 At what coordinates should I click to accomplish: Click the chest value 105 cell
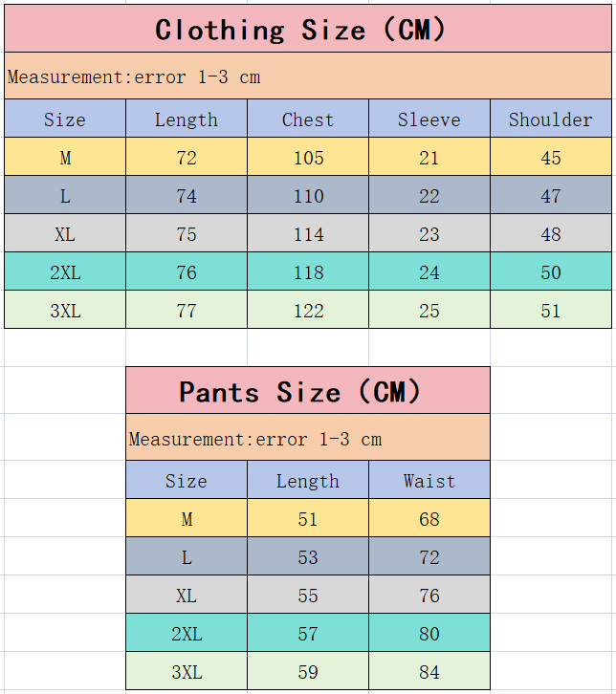tap(308, 158)
